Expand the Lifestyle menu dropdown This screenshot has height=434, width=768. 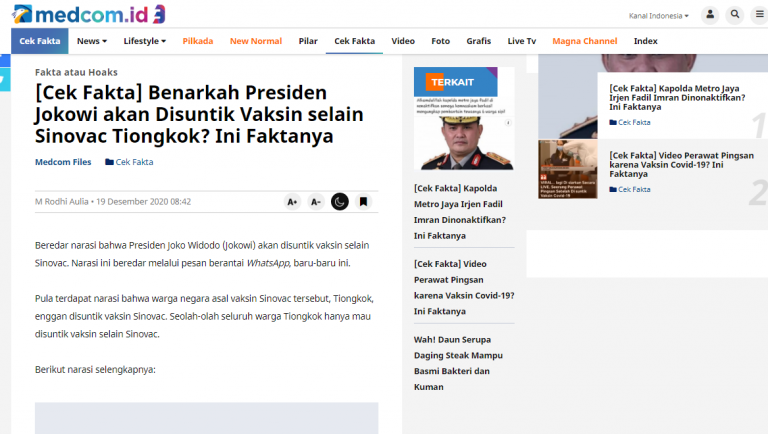click(x=144, y=41)
